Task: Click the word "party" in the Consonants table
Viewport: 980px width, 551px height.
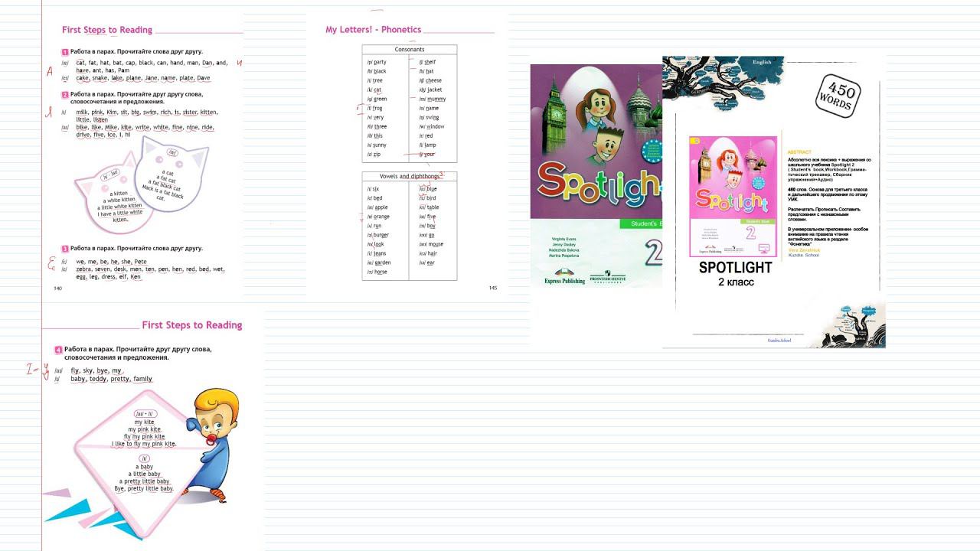Action: 380,62
